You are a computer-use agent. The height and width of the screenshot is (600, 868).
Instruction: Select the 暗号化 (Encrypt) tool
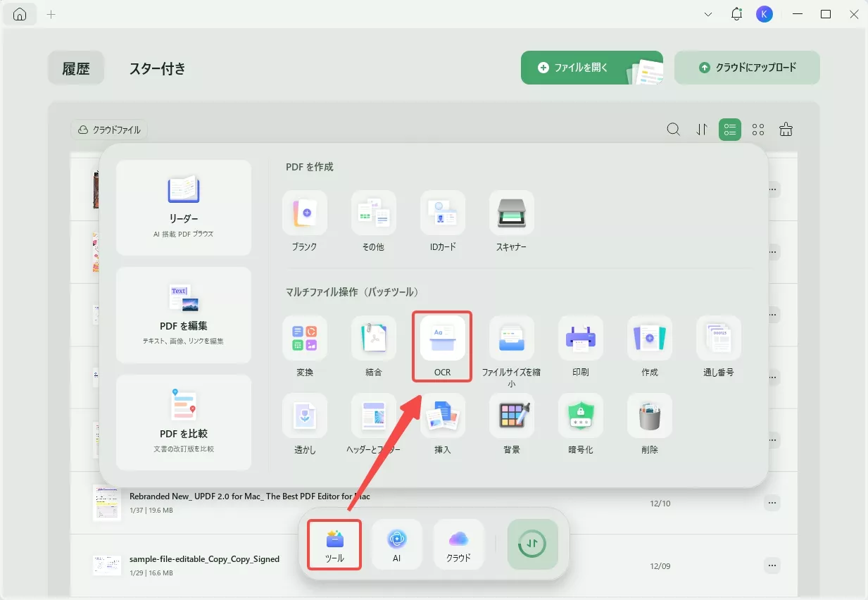580,423
